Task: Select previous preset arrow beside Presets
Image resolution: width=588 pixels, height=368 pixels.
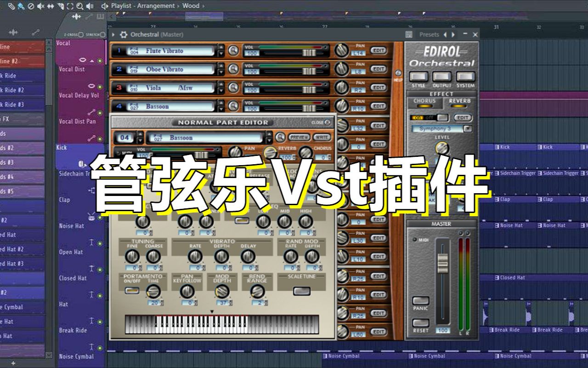Action: (x=445, y=34)
